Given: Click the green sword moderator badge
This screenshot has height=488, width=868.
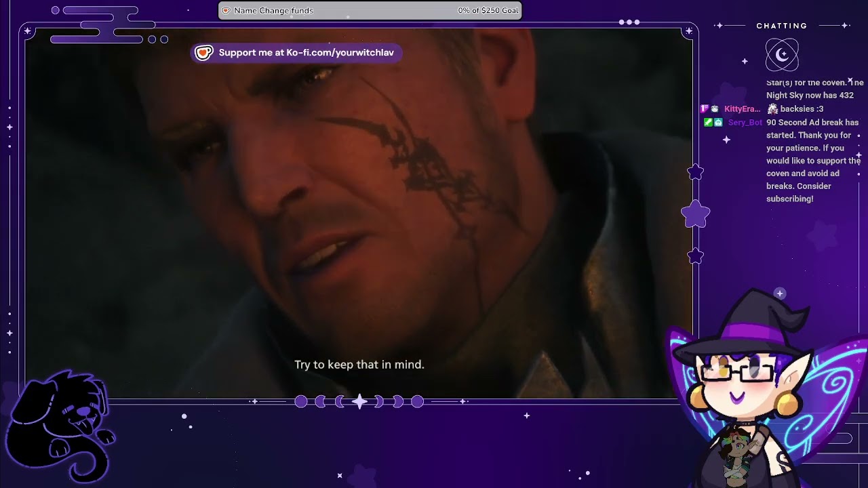Looking at the screenshot, I should coord(708,123).
